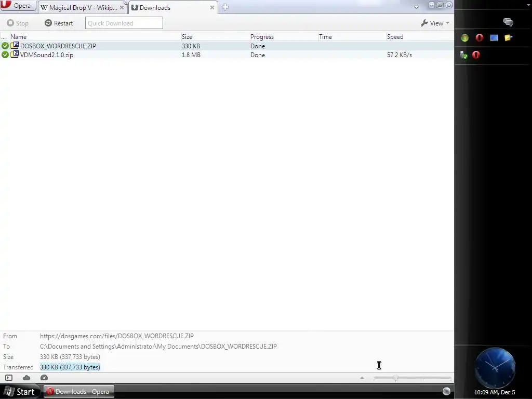532x399 pixels.
Task: Toggle the Opera panels sidebar icon
Action: (9, 378)
